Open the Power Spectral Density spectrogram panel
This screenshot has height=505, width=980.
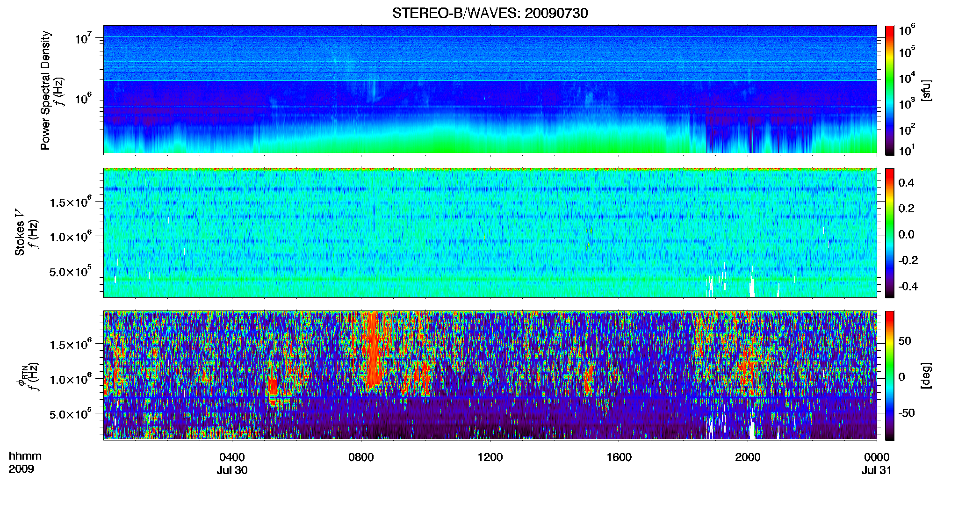point(490,89)
